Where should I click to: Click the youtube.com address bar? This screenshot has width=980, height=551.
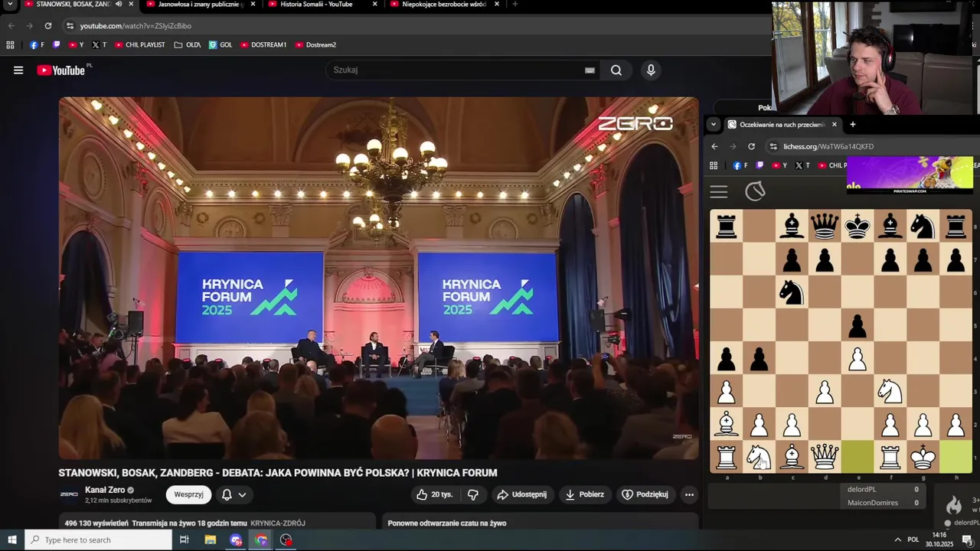tap(413, 26)
